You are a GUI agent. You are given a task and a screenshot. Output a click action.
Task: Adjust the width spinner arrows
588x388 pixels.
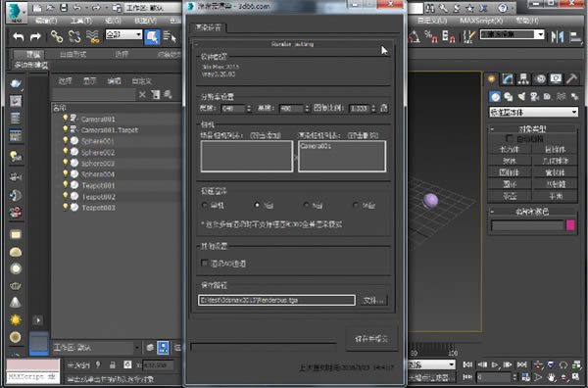pyautogui.click(x=248, y=109)
